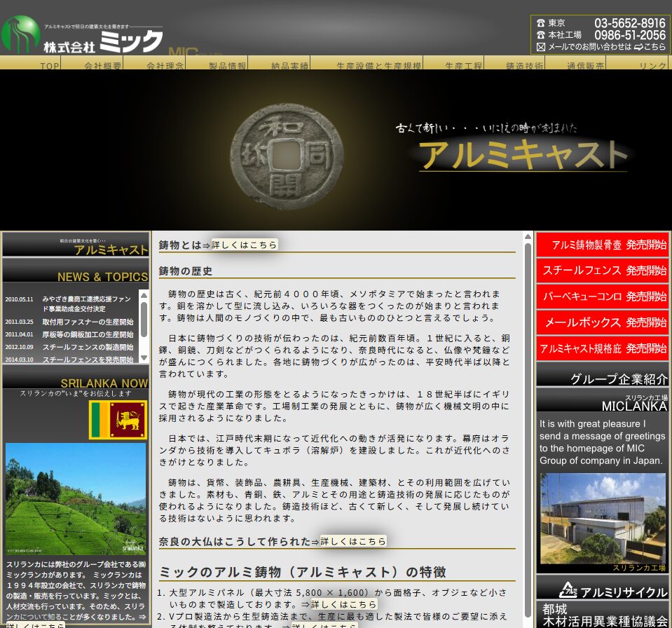
Task: Click the email envelope icon in the contact box
Action: click(x=541, y=47)
